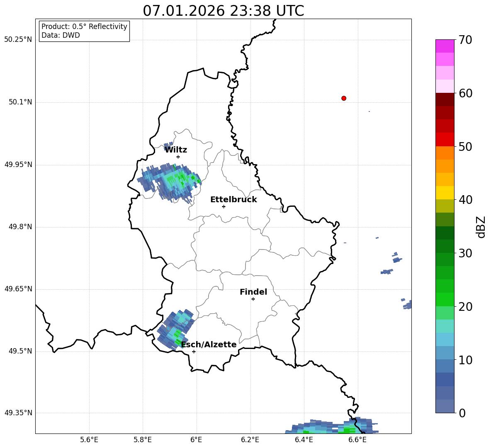Viewport: 491px width, 448px height.
Task: Click the 60 label on the colorbar
Action: click(x=465, y=93)
